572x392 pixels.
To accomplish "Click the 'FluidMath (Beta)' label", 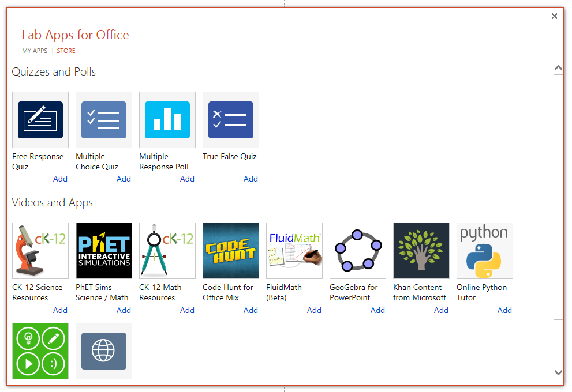I will pyautogui.click(x=284, y=292).
